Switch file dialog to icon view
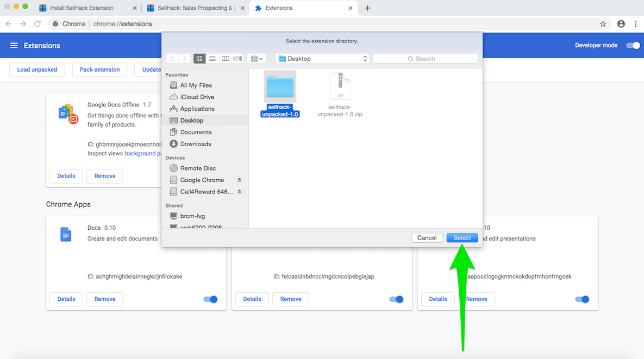The width and height of the screenshot is (644, 359). pos(199,59)
